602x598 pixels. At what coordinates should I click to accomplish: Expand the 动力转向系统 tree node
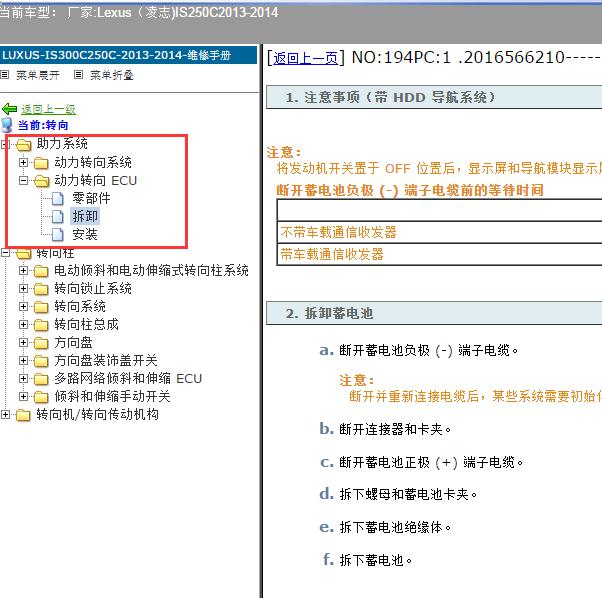point(23,162)
